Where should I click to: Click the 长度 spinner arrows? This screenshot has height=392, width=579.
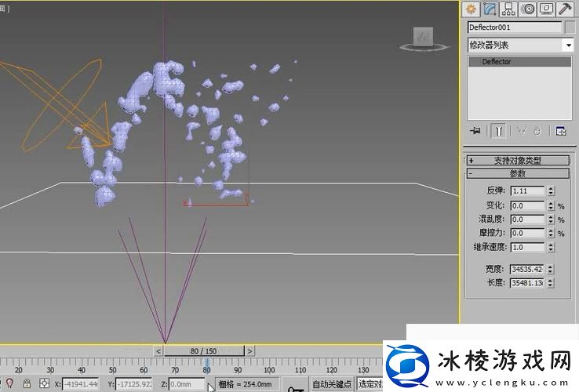(x=550, y=283)
